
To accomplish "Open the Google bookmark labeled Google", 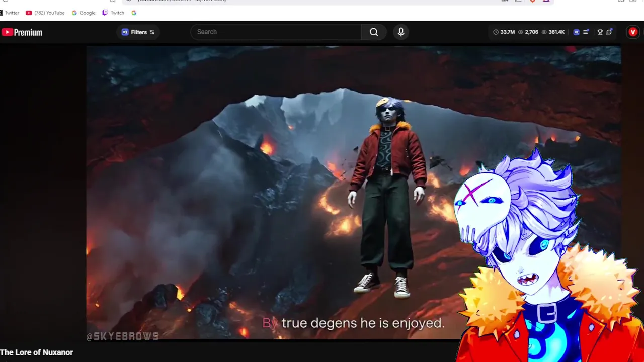I will tap(84, 13).
